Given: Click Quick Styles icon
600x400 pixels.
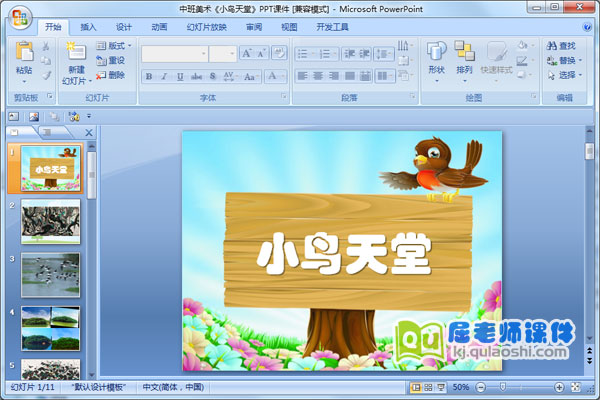Looking at the screenshot, I should pyautogui.click(x=497, y=52).
